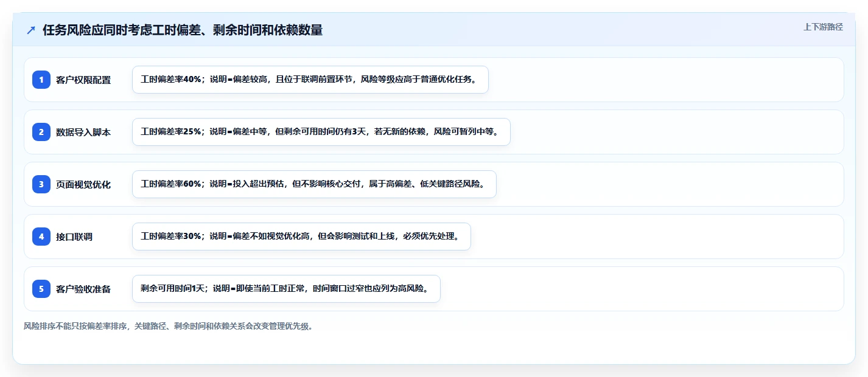Screen dimensions: 868x377
Task: Click the arrow icon beside the title
Action: tap(31, 30)
